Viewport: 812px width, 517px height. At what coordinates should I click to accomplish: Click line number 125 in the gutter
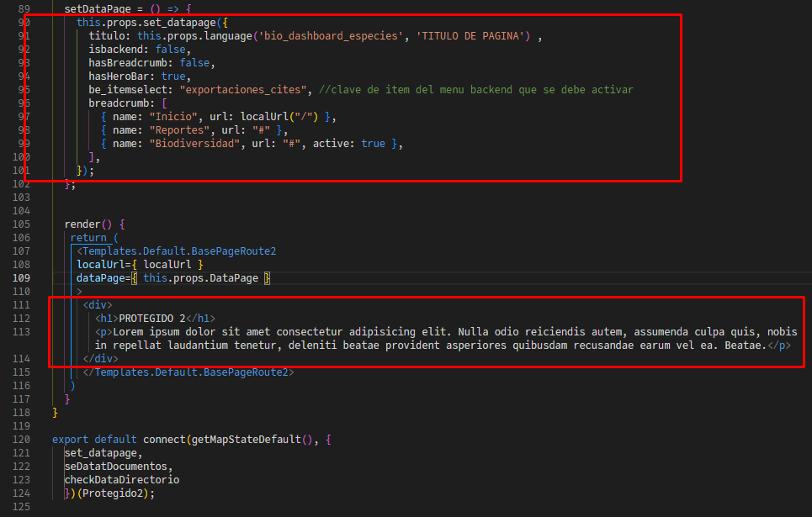click(21, 507)
